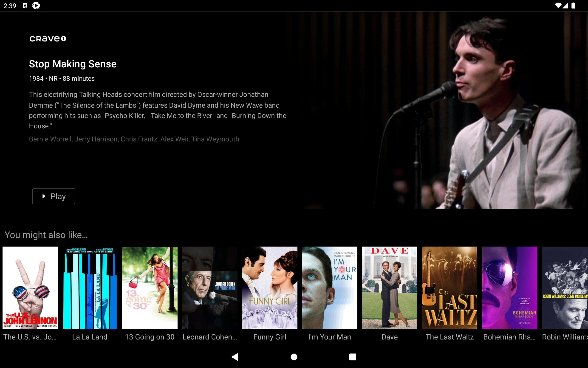Open the Dan Stevens I'm Your Man poster
The image size is (588, 368).
pyautogui.click(x=330, y=288)
